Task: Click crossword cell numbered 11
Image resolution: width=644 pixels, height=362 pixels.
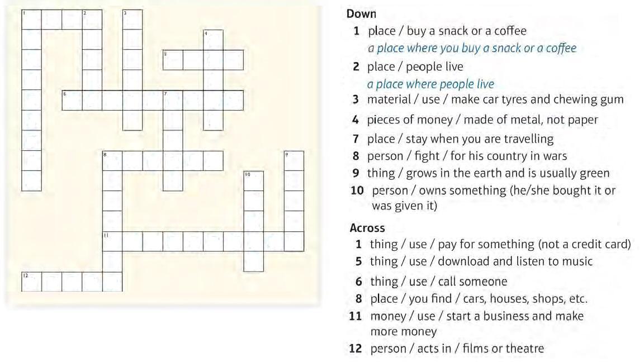Action: coord(112,241)
